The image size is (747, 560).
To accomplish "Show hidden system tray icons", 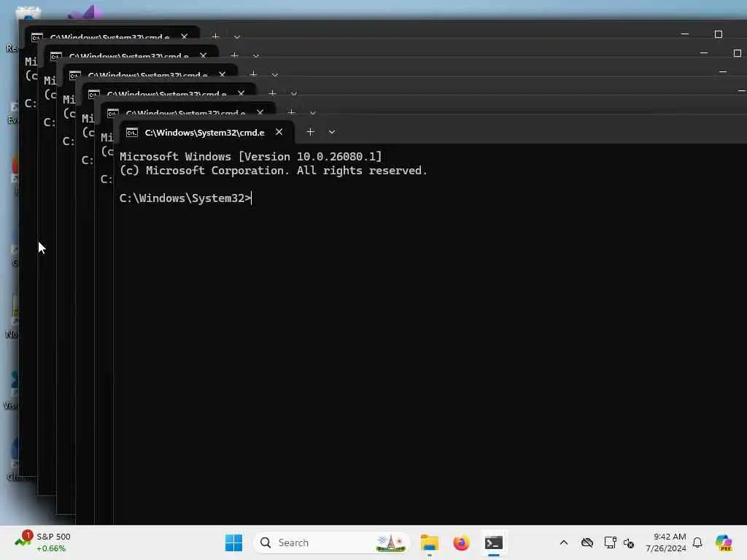I will pos(564,542).
